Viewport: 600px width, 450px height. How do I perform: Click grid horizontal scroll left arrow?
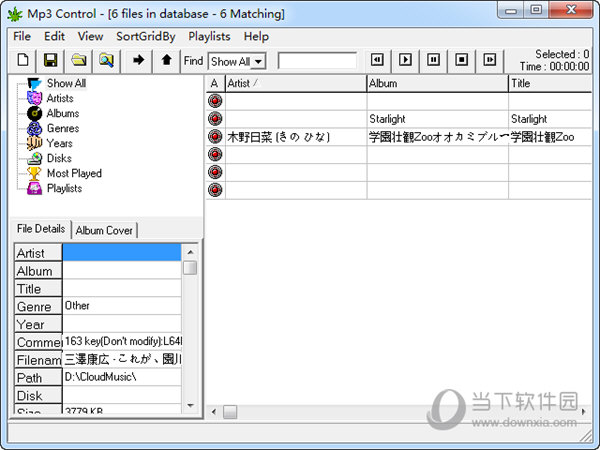pos(214,412)
